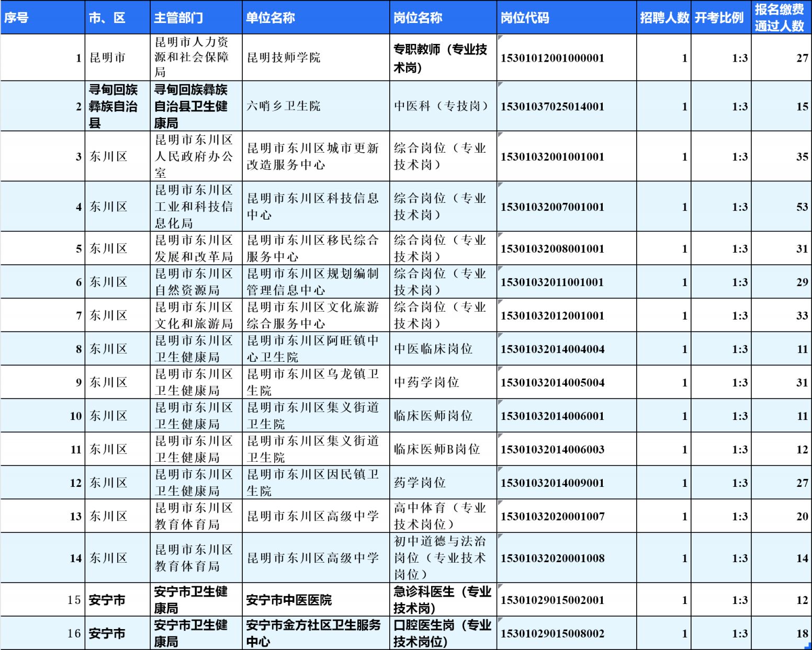812x650 pixels.
Task: Click the cell 昆明技师学院
Action: (x=316, y=58)
